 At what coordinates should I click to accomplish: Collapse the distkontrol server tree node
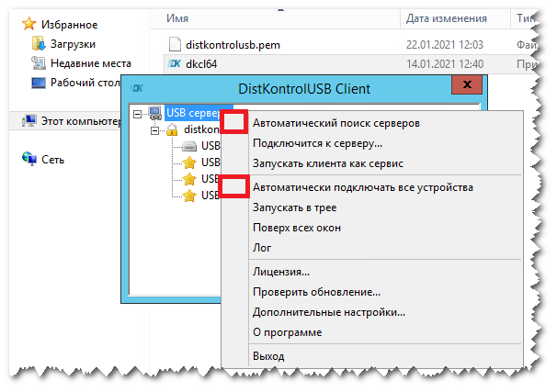[x=155, y=130]
